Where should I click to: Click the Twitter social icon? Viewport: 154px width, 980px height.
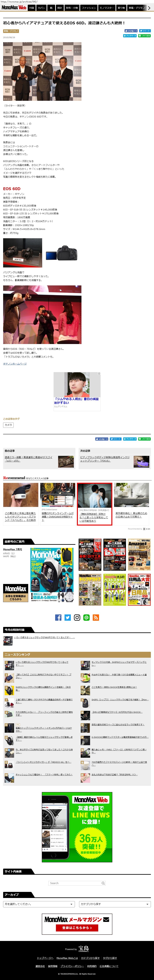point(68,617)
